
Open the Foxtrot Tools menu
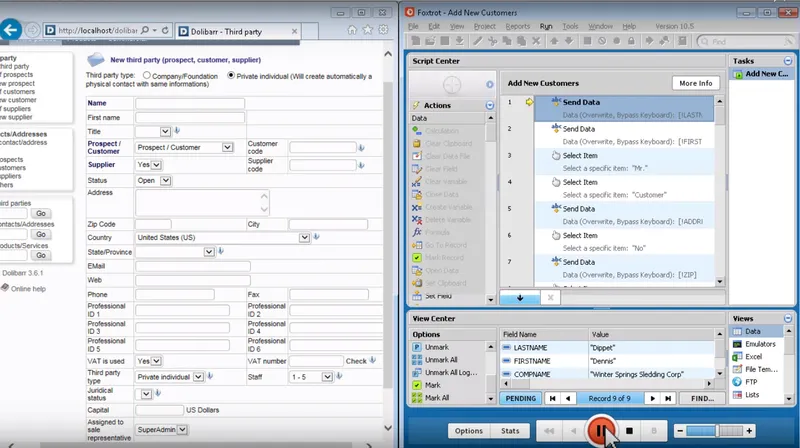(x=570, y=26)
